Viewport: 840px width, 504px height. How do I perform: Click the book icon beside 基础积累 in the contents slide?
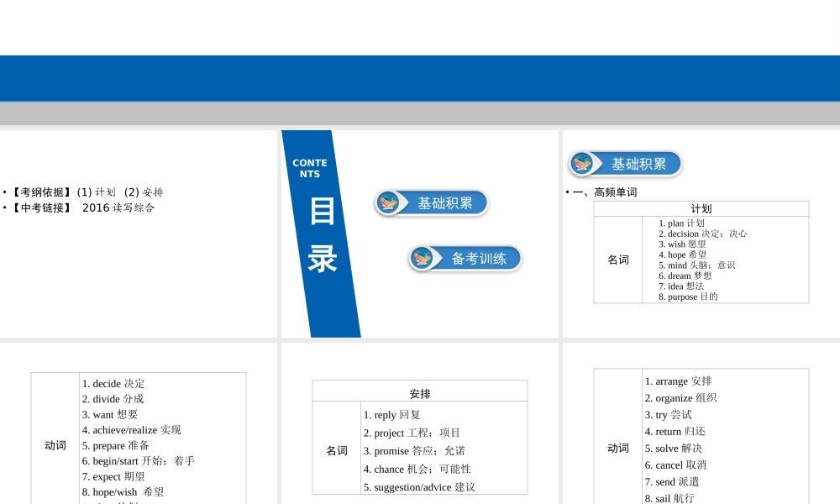388,203
